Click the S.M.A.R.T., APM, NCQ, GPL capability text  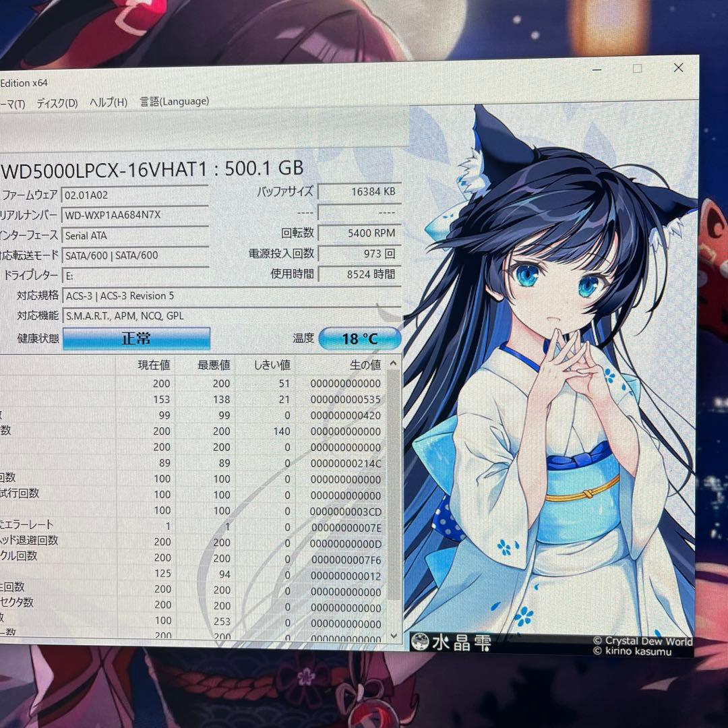pyautogui.click(x=125, y=315)
